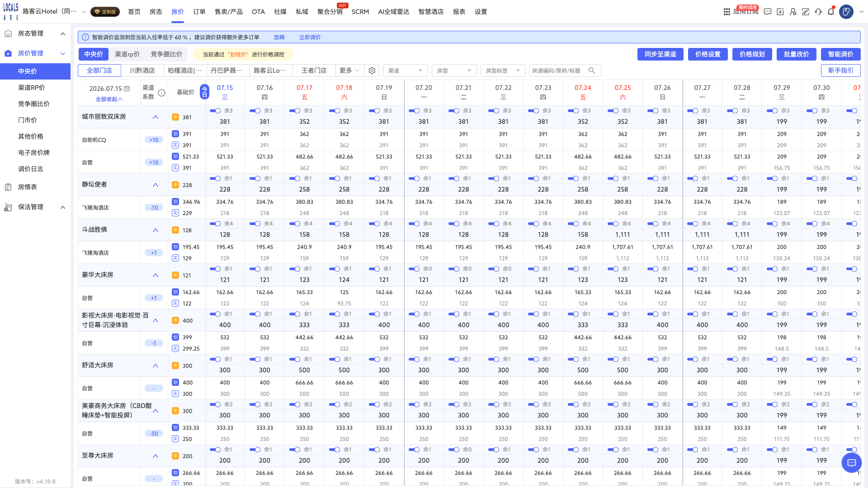868x488 pixels.
Task: Open the notification bell
Action: tap(831, 12)
